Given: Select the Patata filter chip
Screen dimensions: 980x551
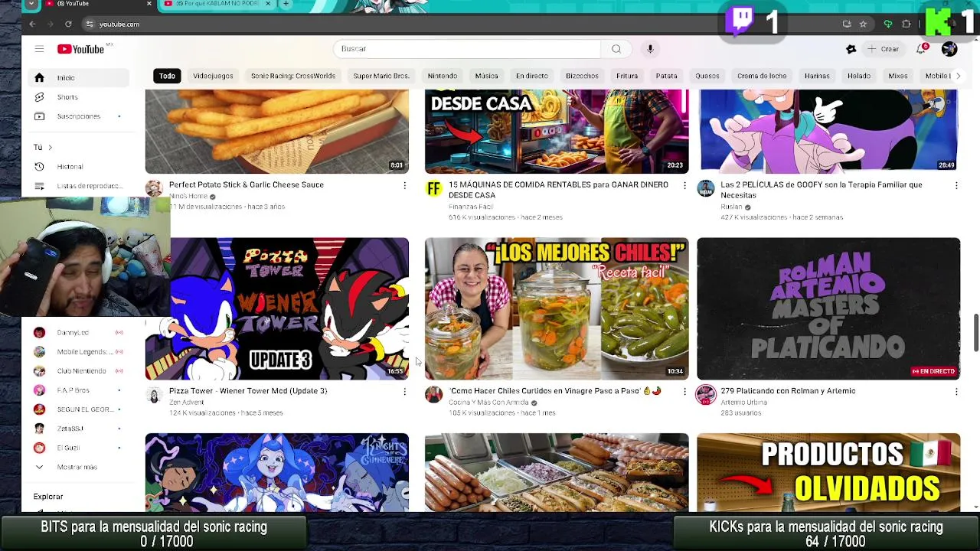Looking at the screenshot, I should tap(666, 76).
